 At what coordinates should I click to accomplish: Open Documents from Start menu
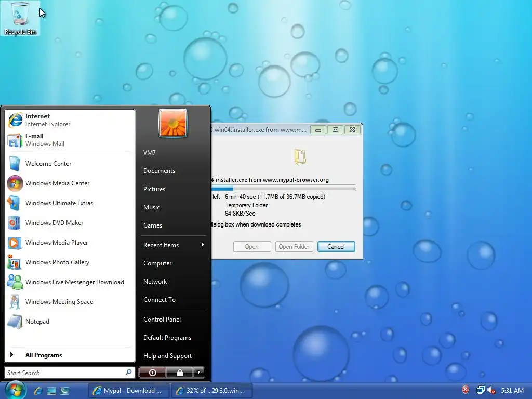(x=173, y=170)
